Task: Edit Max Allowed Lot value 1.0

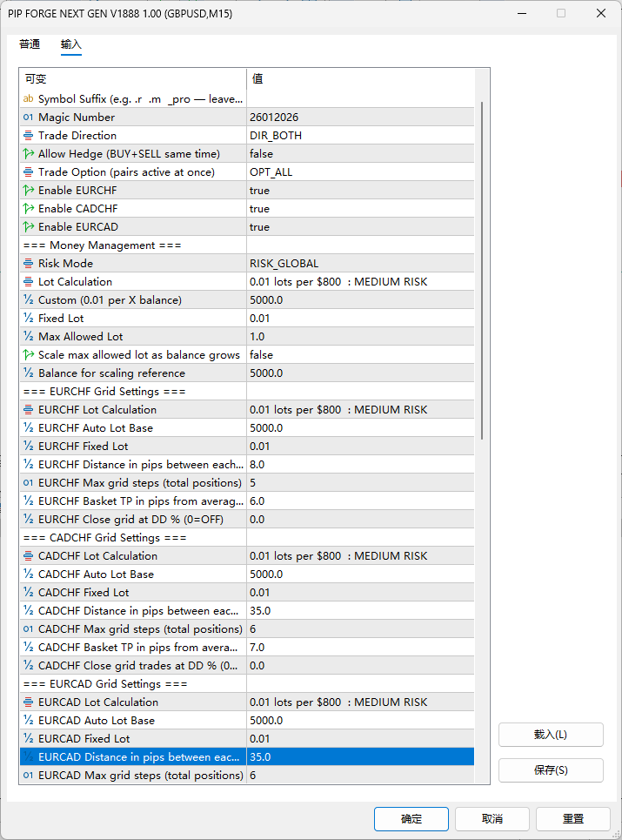Action: tap(360, 336)
